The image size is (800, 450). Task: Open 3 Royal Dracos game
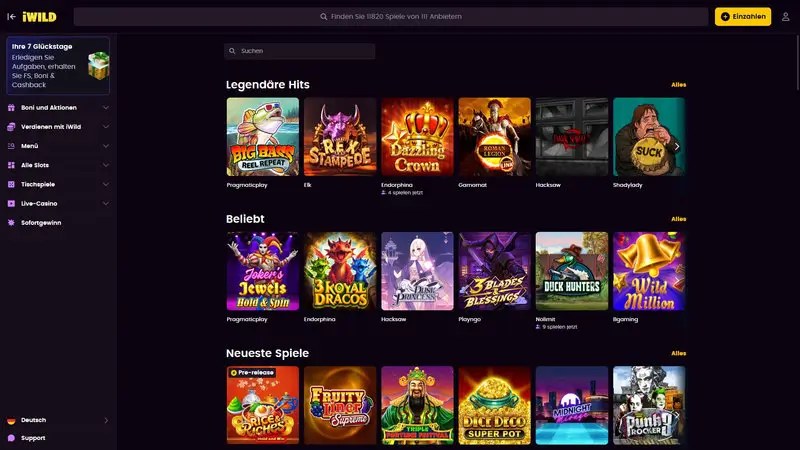click(x=340, y=271)
